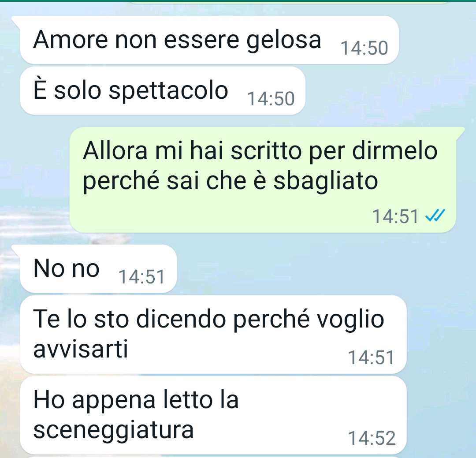Image resolution: width=476 pixels, height=458 pixels.
Task: Tap the 14:51 timestamp in the "avvisarti" bubble
Action: coord(371,357)
